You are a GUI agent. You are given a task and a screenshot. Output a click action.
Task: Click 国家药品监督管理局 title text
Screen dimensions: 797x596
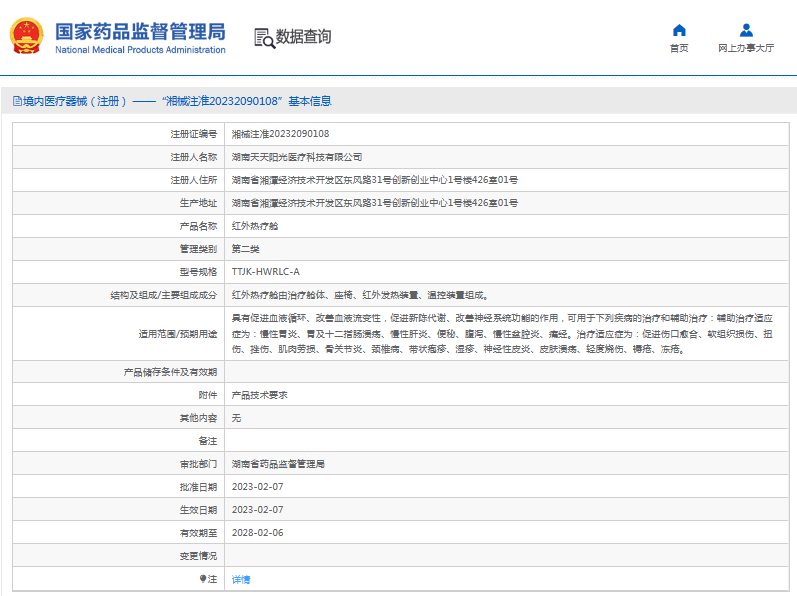(140, 32)
